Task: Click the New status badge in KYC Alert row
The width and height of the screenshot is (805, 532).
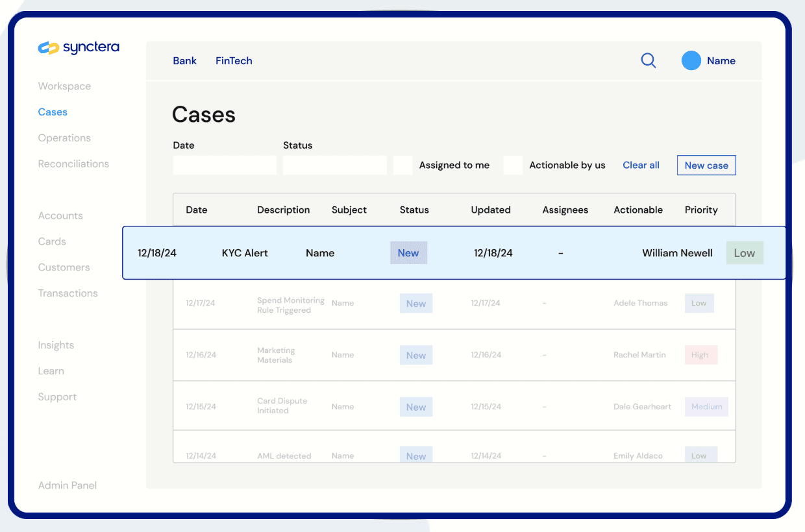Action: [x=408, y=253]
